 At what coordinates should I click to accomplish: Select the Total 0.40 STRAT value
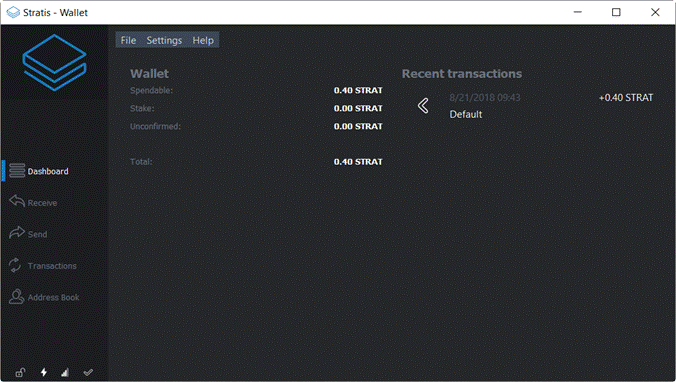point(358,162)
